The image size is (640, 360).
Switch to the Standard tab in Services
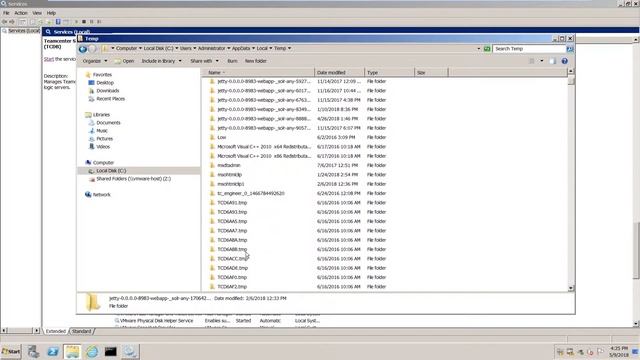(x=81, y=331)
